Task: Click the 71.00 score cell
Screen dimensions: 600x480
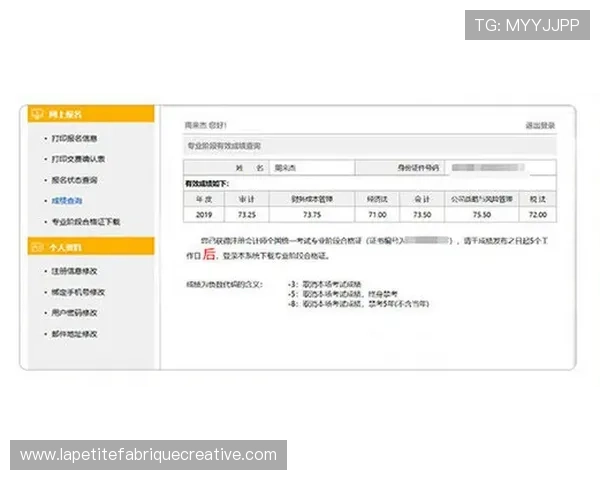Action: pyautogui.click(x=377, y=215)
